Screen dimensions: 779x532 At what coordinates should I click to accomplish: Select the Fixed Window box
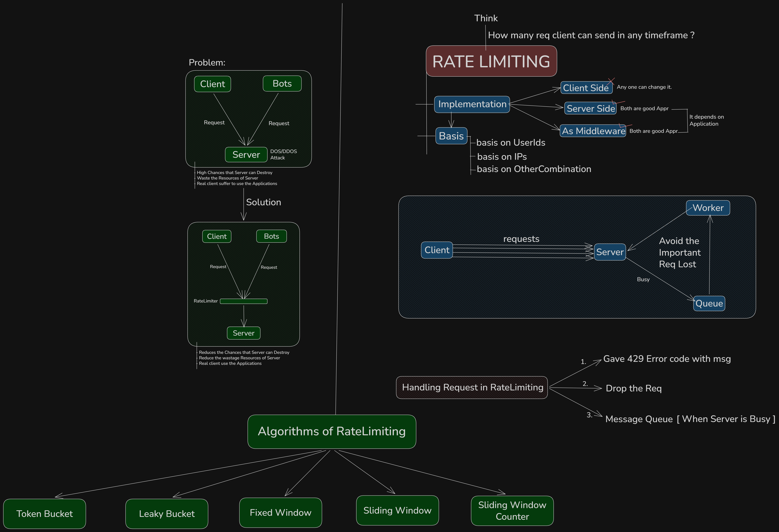pyautogui.click(x=281, y=513)
